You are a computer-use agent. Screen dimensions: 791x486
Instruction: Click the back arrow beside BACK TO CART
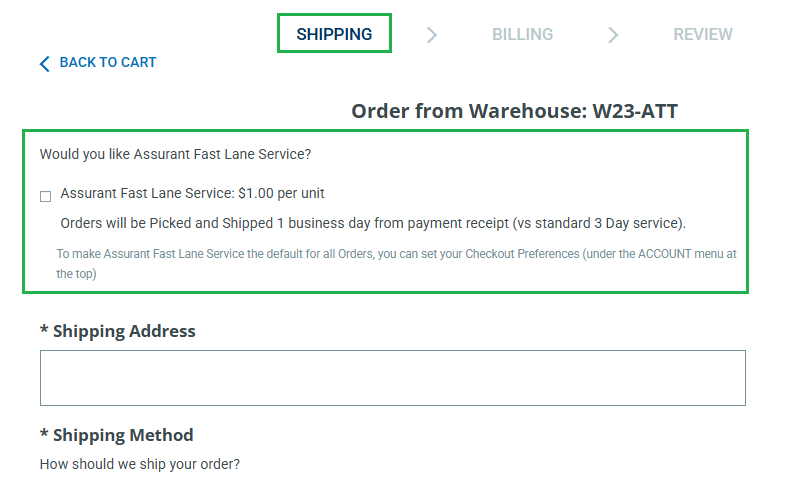(x=44, y=64)
